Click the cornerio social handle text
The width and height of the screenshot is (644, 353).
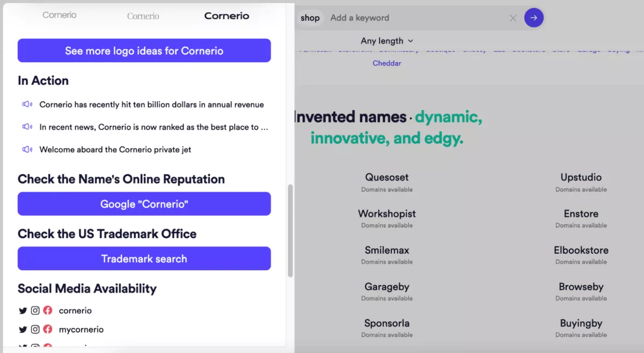(75, 311)
